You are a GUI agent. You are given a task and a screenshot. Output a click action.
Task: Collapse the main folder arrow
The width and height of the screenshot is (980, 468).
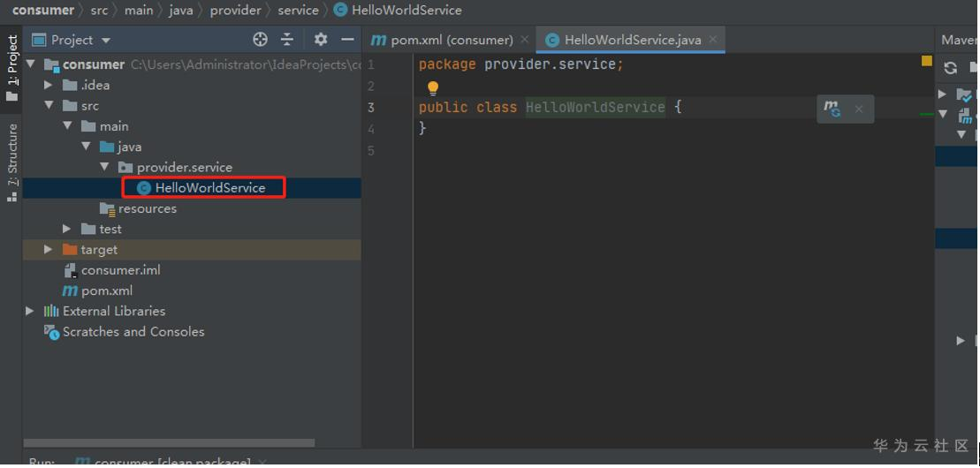[67, 126]
